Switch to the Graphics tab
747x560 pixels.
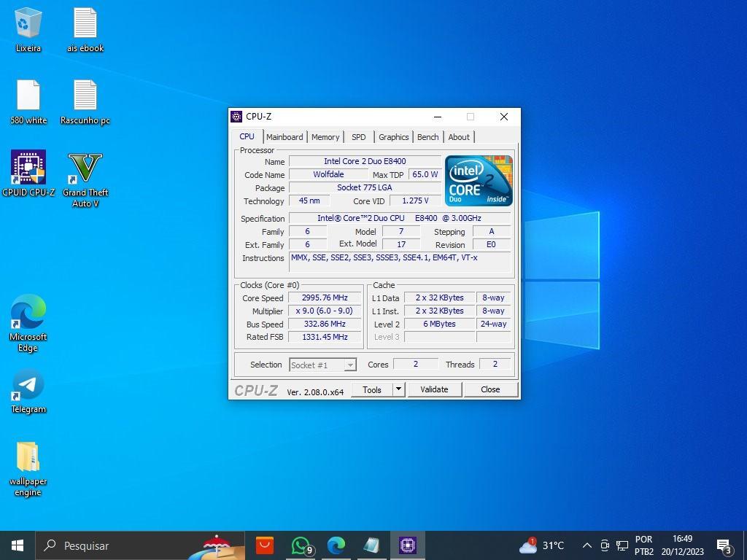[393, 137]
